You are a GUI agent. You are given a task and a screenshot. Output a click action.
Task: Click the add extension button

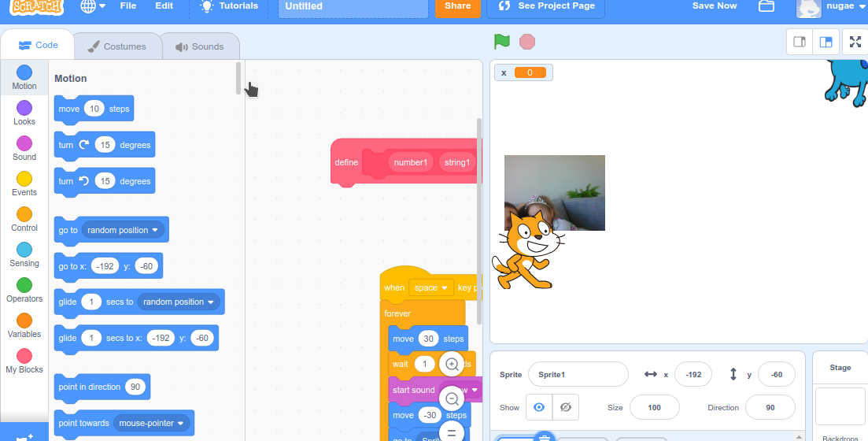pos(24,433)
